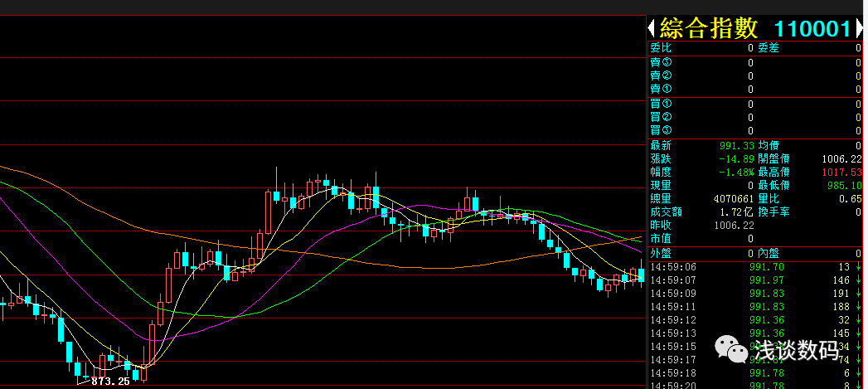The width and height of the screenshot is (868, 389).
Task: Click the 最新 price value 991.33
Action: point(737,146)
